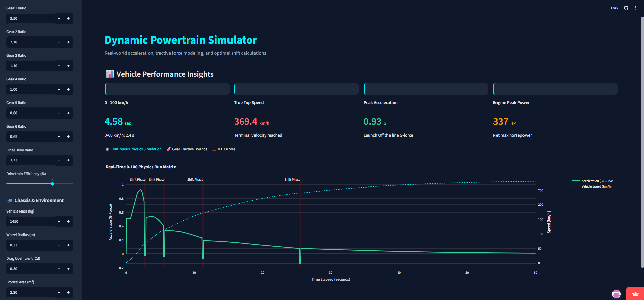The image size is (644, 300).
Task: Decrease Gear 3 Ratio with minus button
Action: click(59, 66)
